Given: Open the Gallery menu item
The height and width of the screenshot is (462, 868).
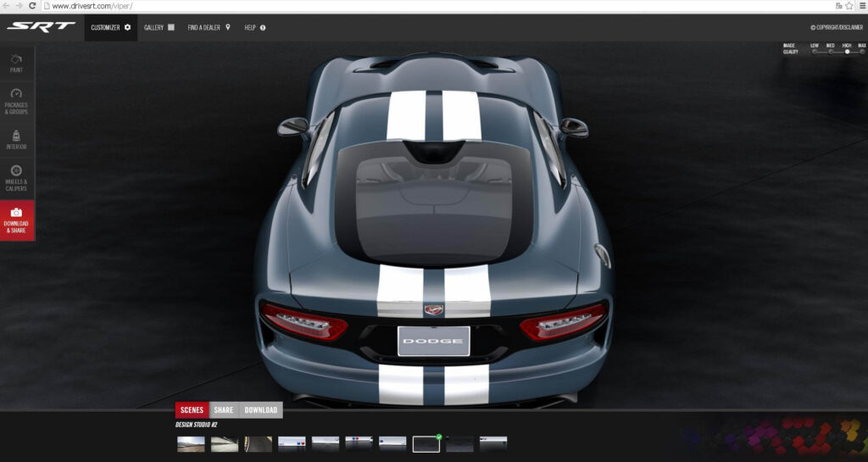Looking at the screenshot, I should tap(159, 27).
